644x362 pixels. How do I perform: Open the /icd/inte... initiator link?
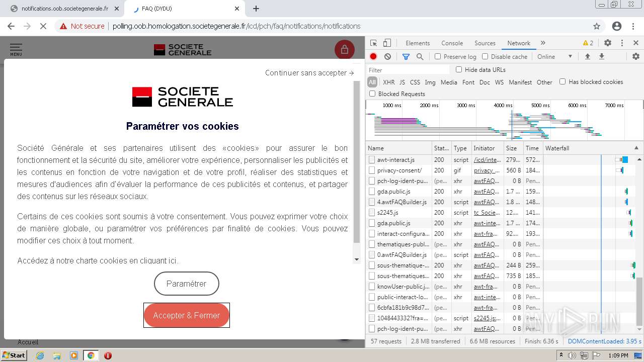488,160
